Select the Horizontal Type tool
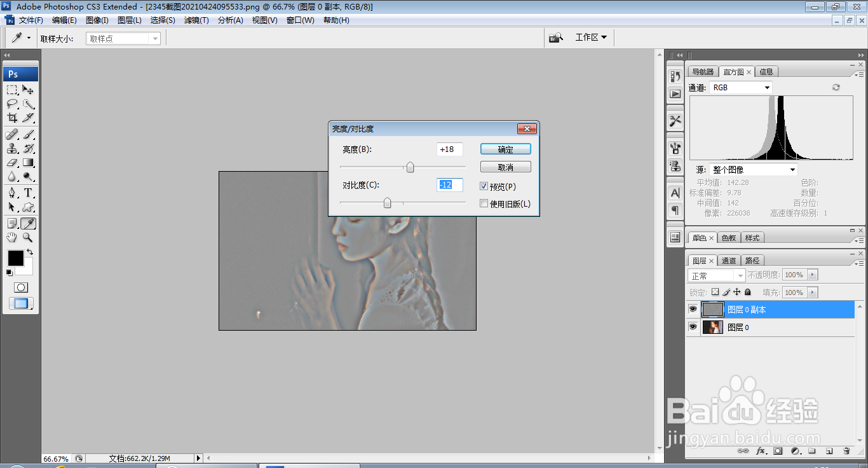Viewport: 868px width, 468px height. tap(28, 193)
